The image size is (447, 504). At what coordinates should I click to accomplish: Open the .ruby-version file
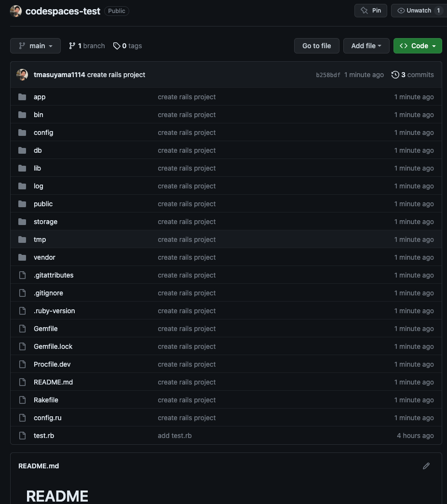click(54, 311)
